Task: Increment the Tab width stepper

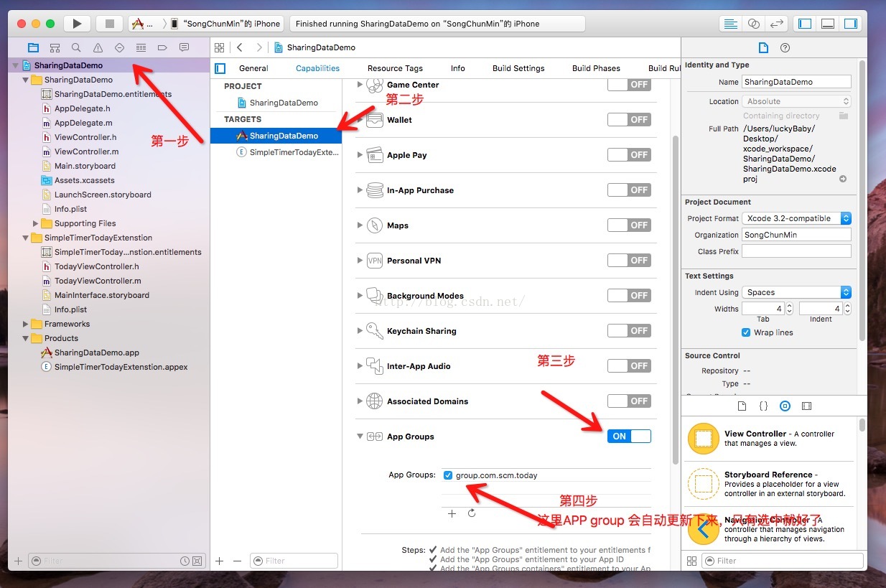Action: [x=789, y=305]
